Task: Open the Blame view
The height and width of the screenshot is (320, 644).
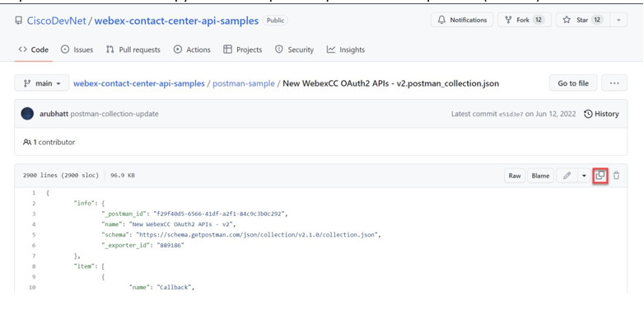Action: tap(540, 176)
